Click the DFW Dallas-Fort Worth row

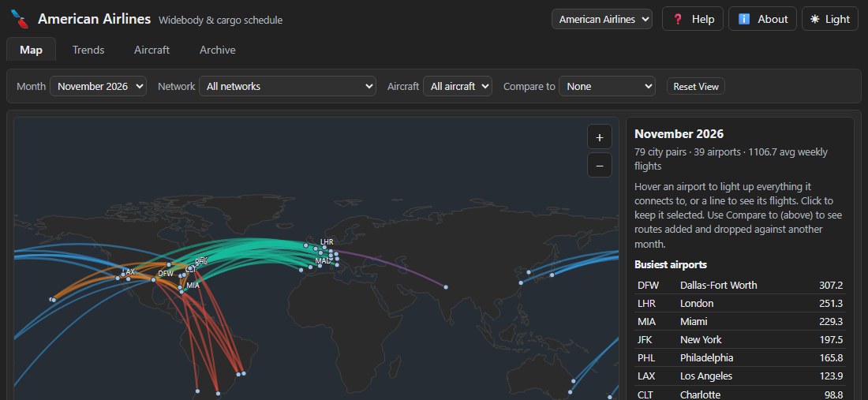(x=740, y=285)
